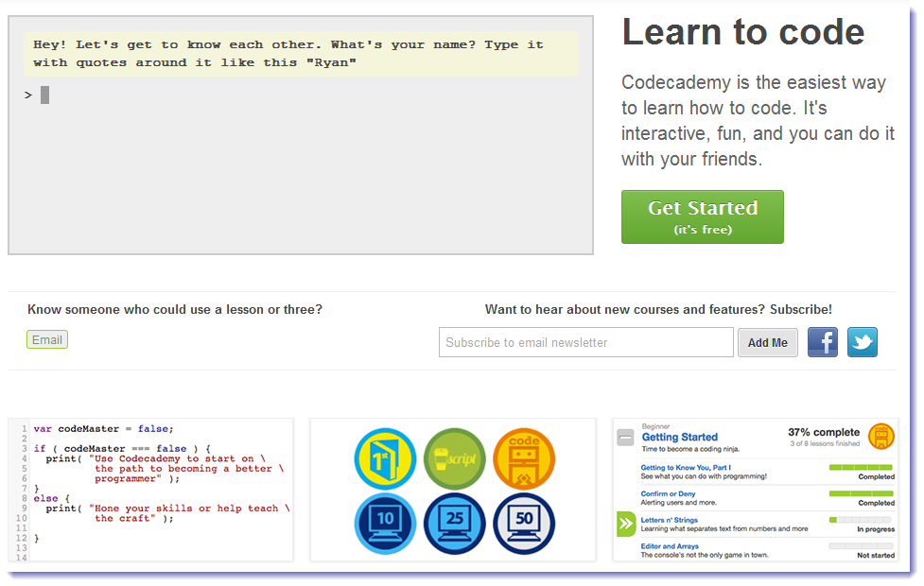Click the 'Time to become a coding ninja.' text
This screenshot has width=924, height=586.
click(x=690, y=449)
